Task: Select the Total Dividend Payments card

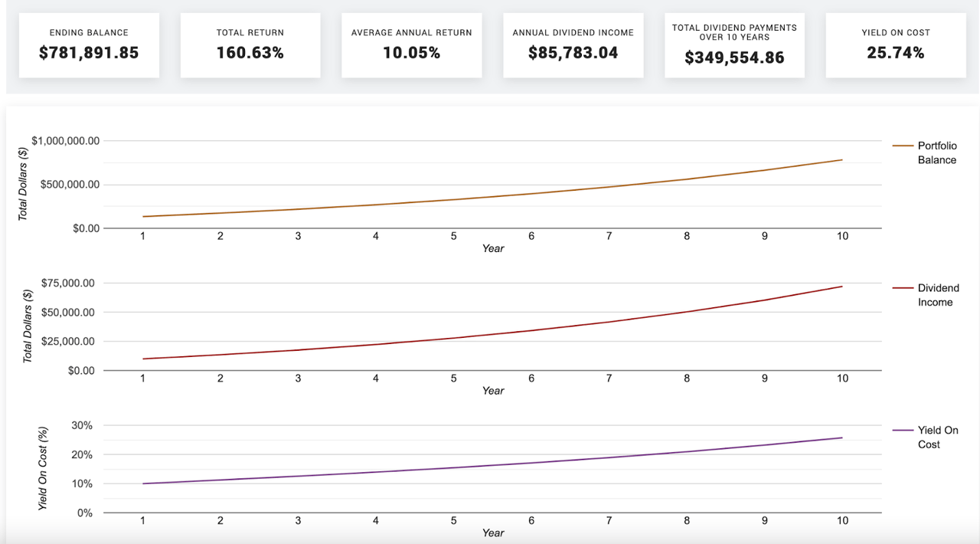Action: pos(734,44)
